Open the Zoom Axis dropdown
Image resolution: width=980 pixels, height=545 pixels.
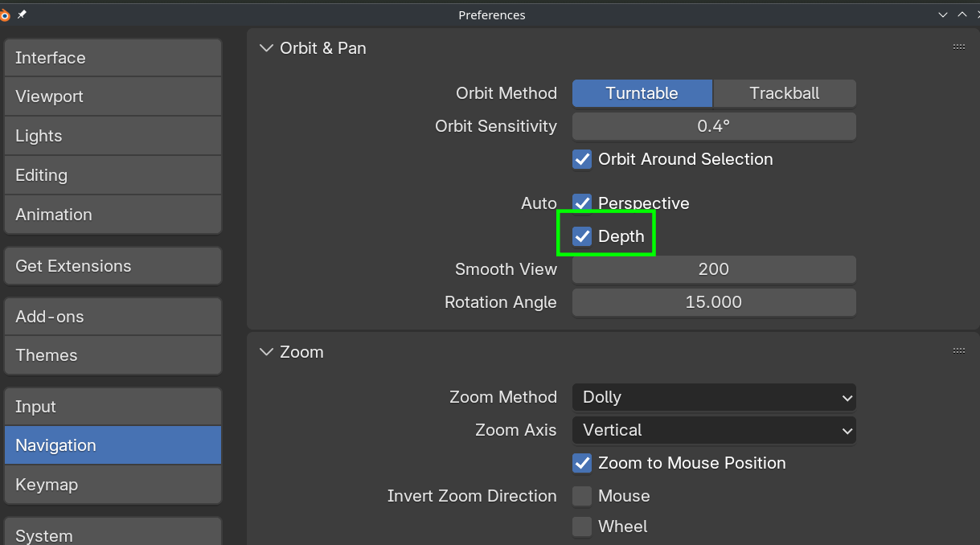tap(713, 430)
